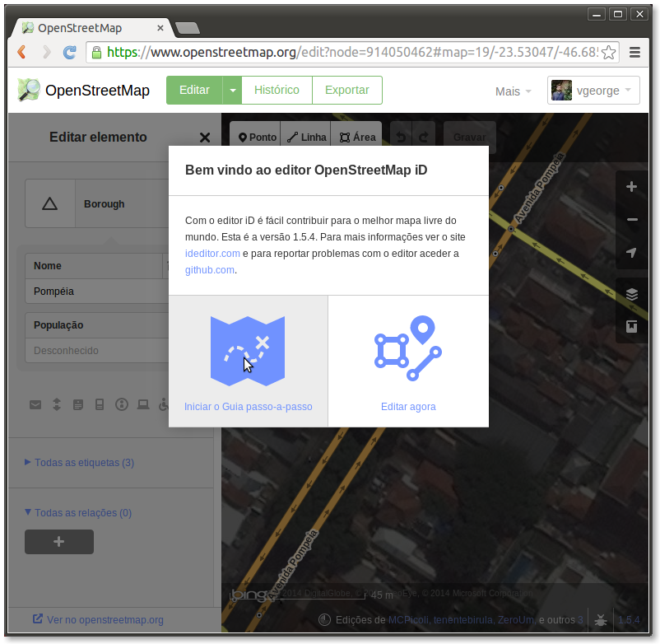Bookmark page with the star icon
The width and height of the screenshot is (660, 644).
point(608,53)
